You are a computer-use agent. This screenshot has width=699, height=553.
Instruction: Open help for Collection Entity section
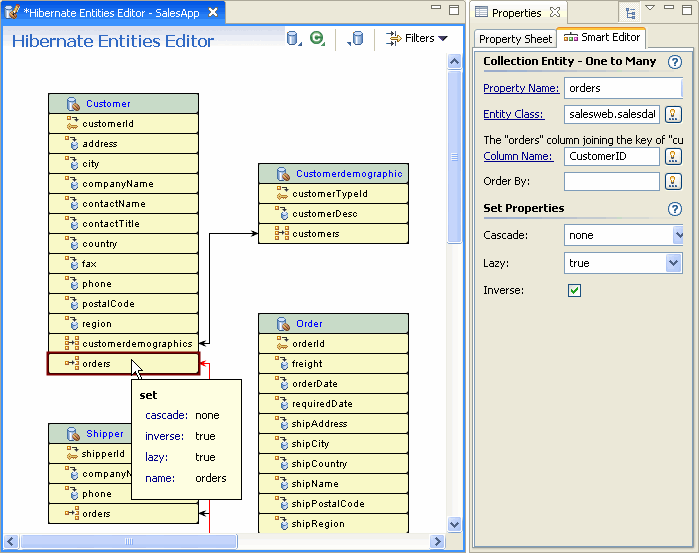(x=675, y=62)
